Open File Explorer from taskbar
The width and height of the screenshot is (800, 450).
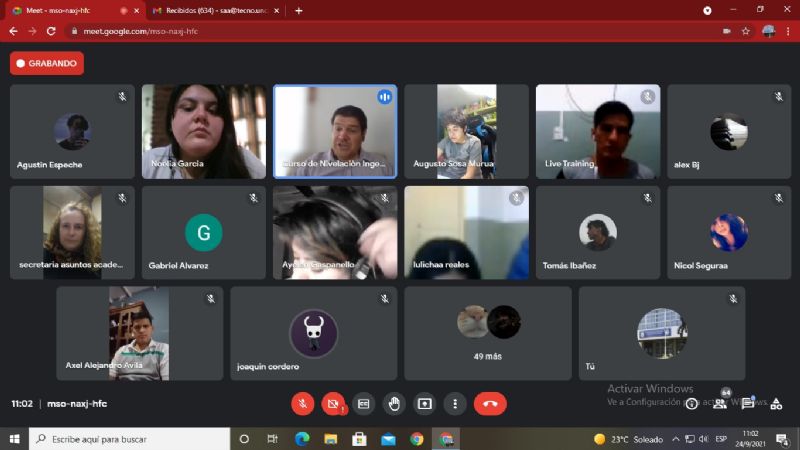coord(331,439)
